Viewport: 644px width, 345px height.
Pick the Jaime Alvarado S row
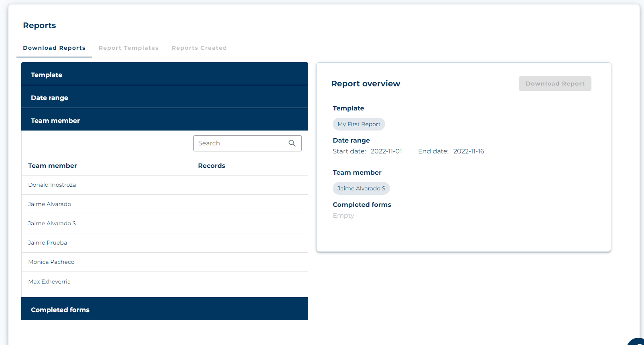[x=52, y=223]
